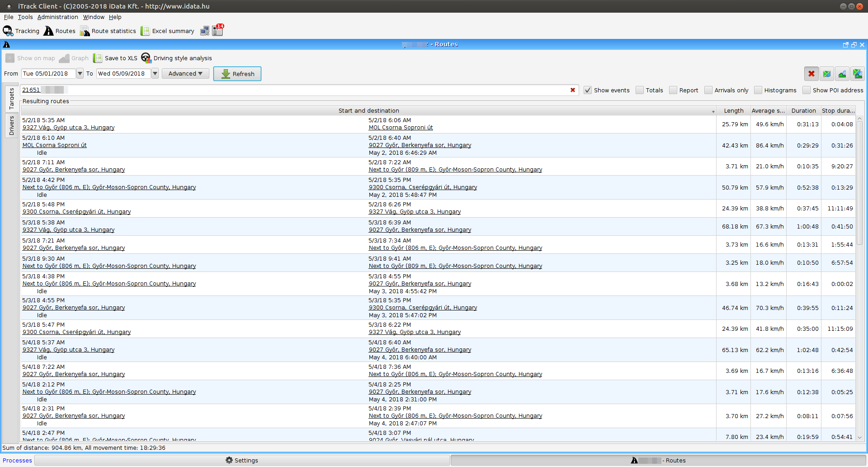Viewport: 868px width, 467px height.
Task: Click the red X view button top right
Action: pos(811,74)
